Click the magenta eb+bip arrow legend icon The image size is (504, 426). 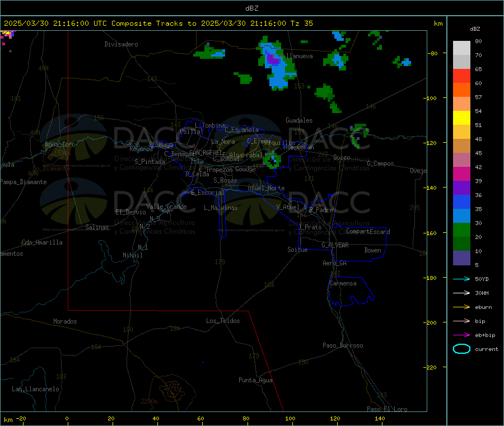click(x=461, y=335)
